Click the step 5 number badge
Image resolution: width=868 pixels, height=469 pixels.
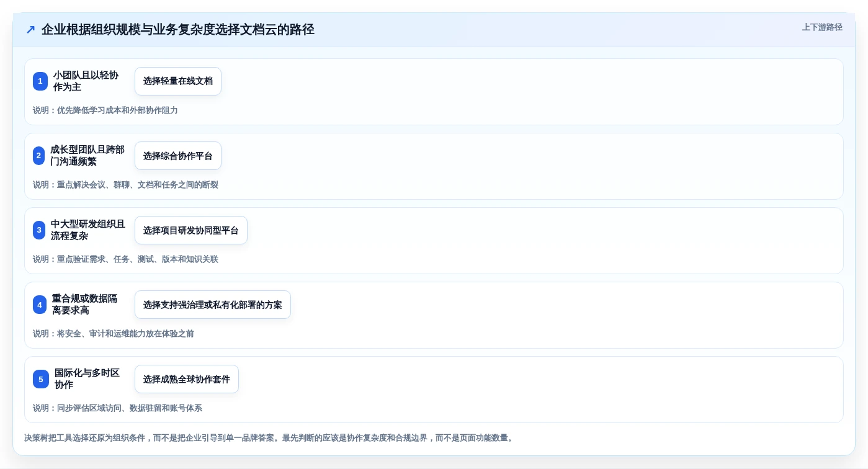[41, 379]
